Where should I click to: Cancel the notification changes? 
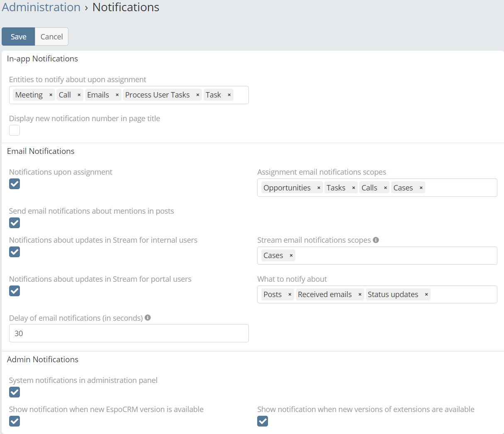[51, 37]
